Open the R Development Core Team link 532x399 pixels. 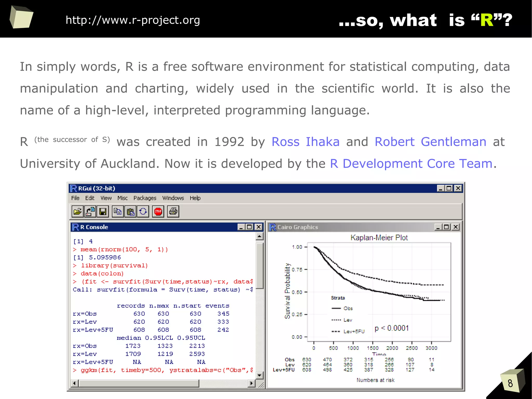(x=411, y=164)
